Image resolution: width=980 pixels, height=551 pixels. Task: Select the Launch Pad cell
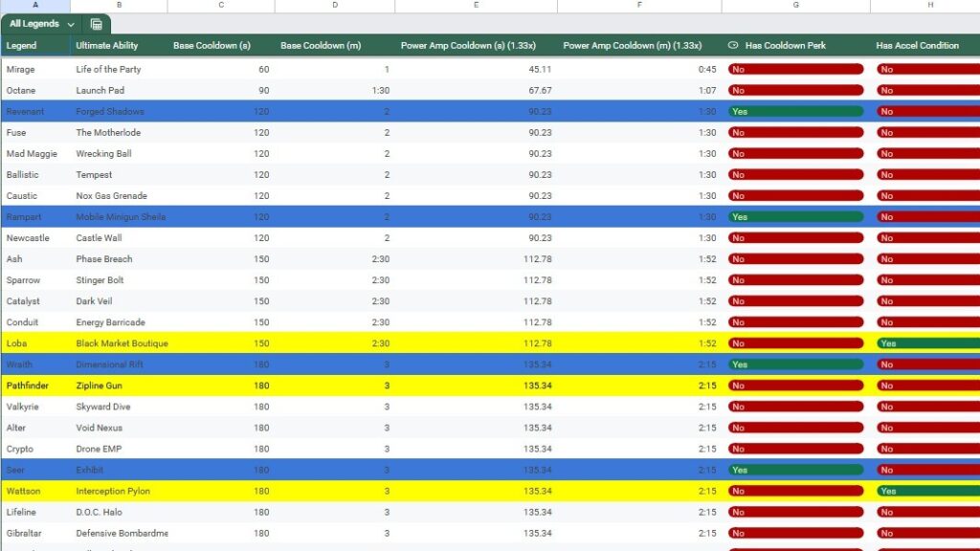(x=119, y=91)
